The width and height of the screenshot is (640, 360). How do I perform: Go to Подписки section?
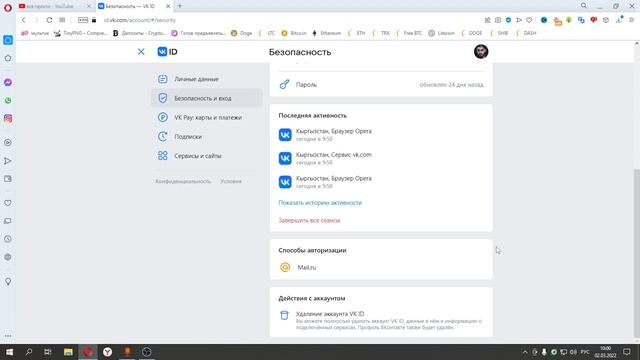pyautogui.click(x=207, y=137)
